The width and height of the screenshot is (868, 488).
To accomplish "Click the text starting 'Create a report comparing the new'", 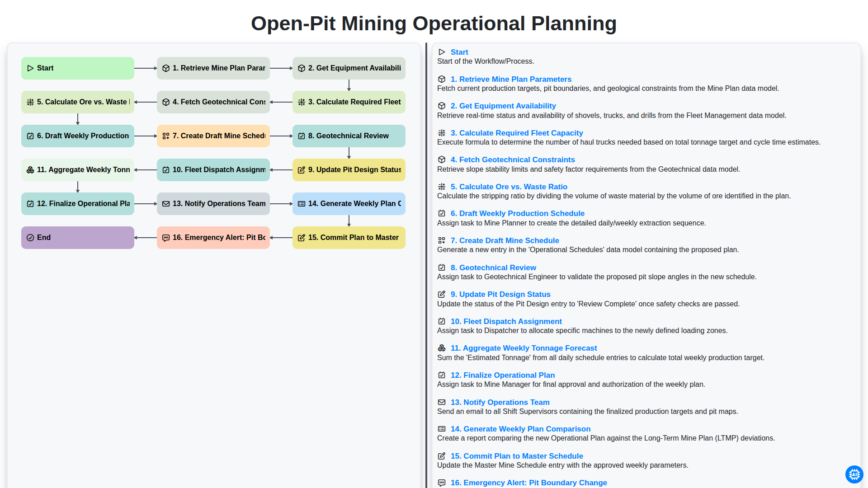I will coord(606,438).
